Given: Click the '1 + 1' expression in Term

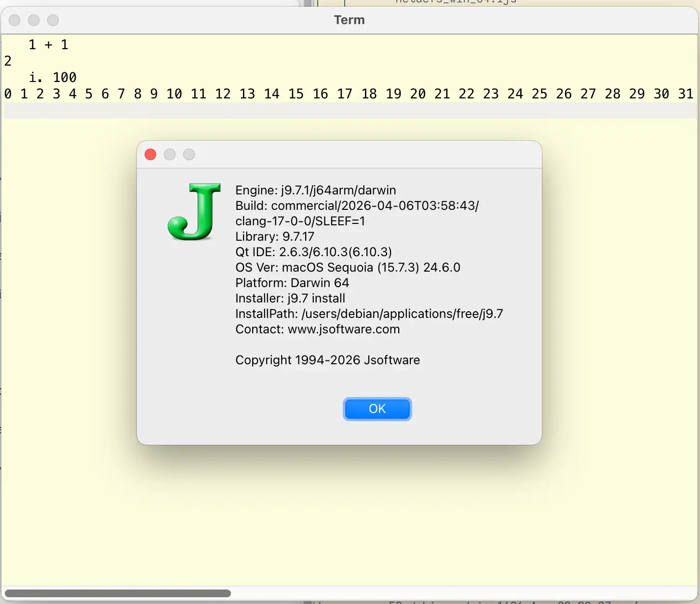Looking at the screenshot, I should pos(48,45).
